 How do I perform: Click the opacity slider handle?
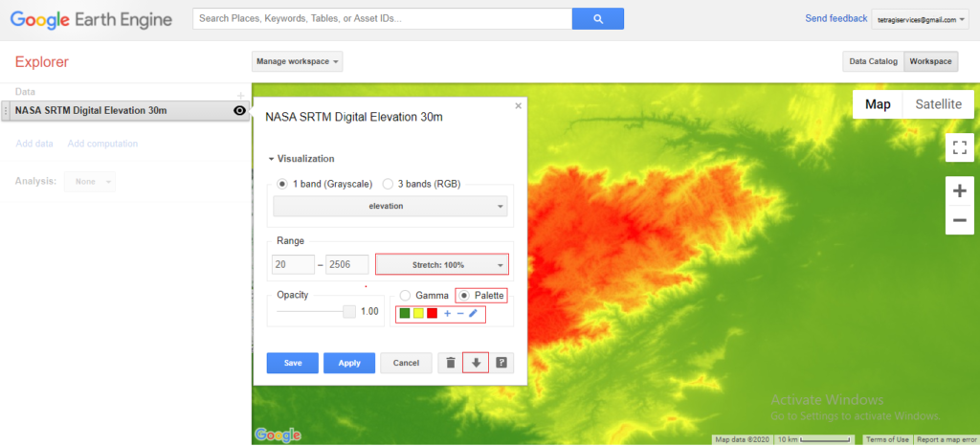tap(348, 311)
